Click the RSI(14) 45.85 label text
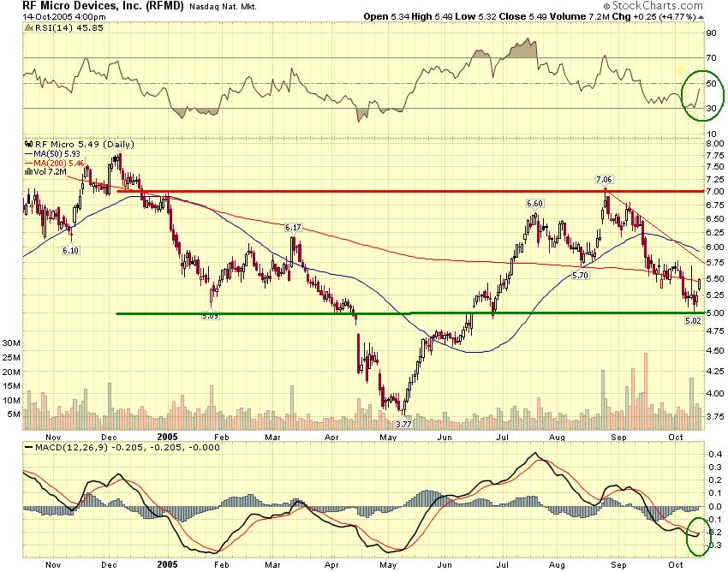This screenshot has height=572, width=728. tap(69, 28)
